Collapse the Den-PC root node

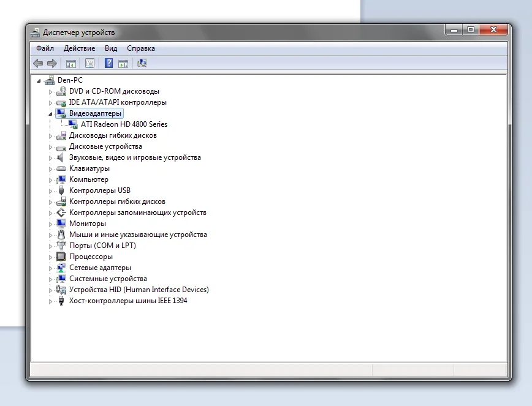39,81
